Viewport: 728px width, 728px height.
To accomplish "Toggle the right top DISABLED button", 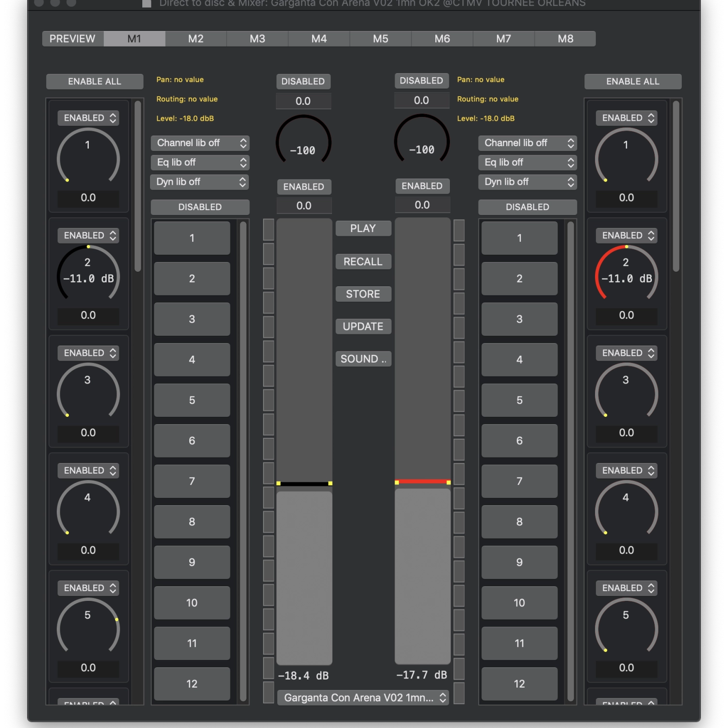I will pos(422,81).
